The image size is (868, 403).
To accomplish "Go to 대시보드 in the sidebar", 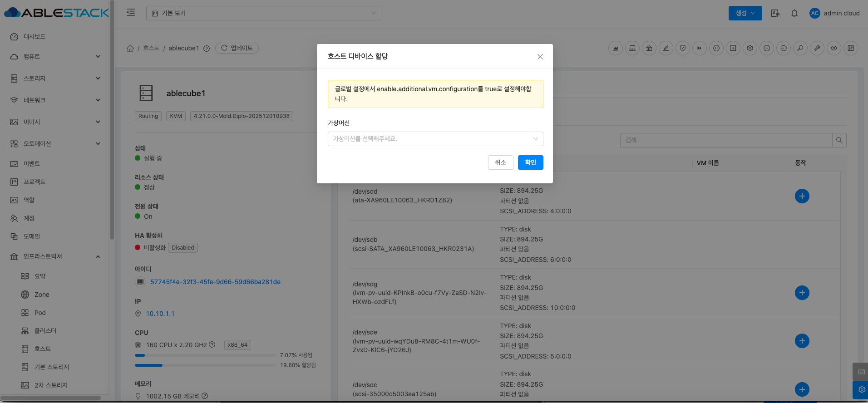I will pos(35,37).
